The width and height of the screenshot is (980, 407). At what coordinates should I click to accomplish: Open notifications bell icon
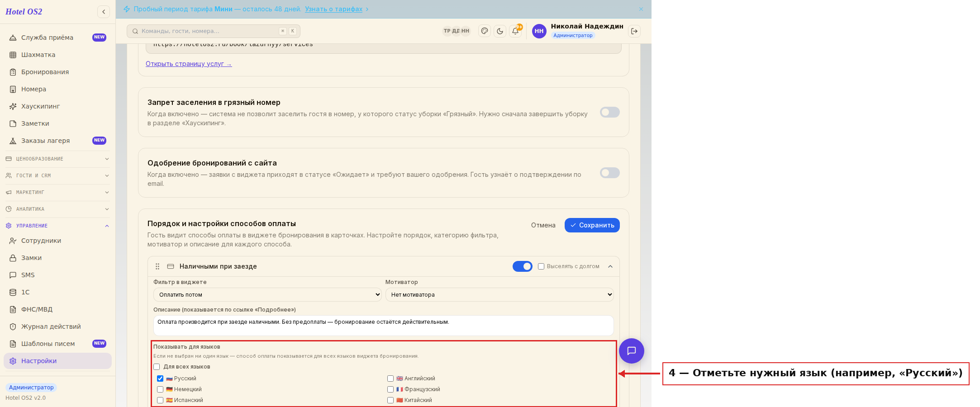click(515, 31)
